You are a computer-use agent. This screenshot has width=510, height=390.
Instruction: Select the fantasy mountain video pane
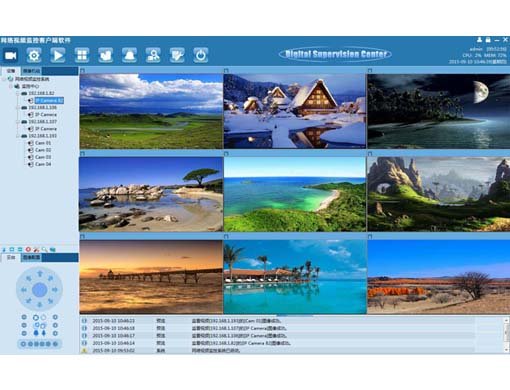tap(438, 194)
